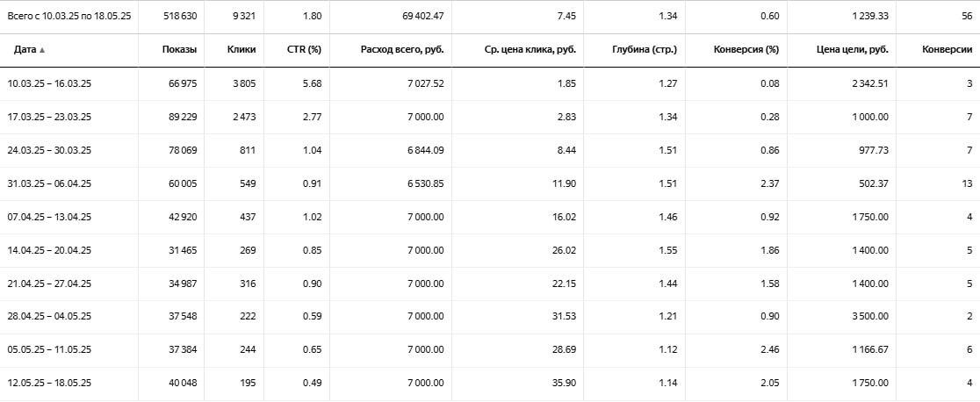The width and height of the screenshot is (980, 402).
Task: Sort by Глубина (стр.) column header
Action: (644, 49)
